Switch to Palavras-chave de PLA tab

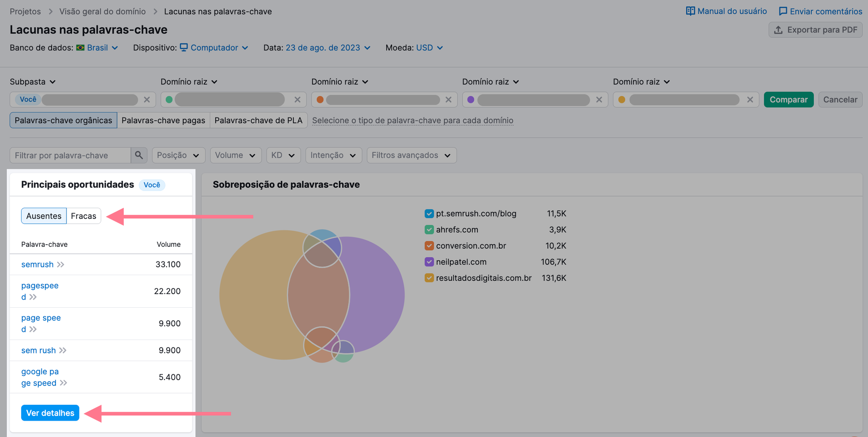tap(259, 120)
